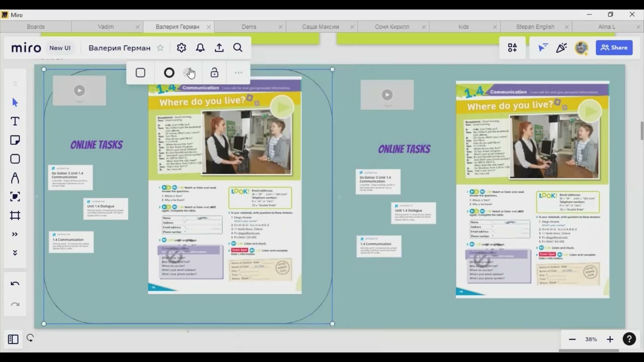Select the Shape tool in left toolbar
The width and height of the screenshot is (644, 362).
15,159
